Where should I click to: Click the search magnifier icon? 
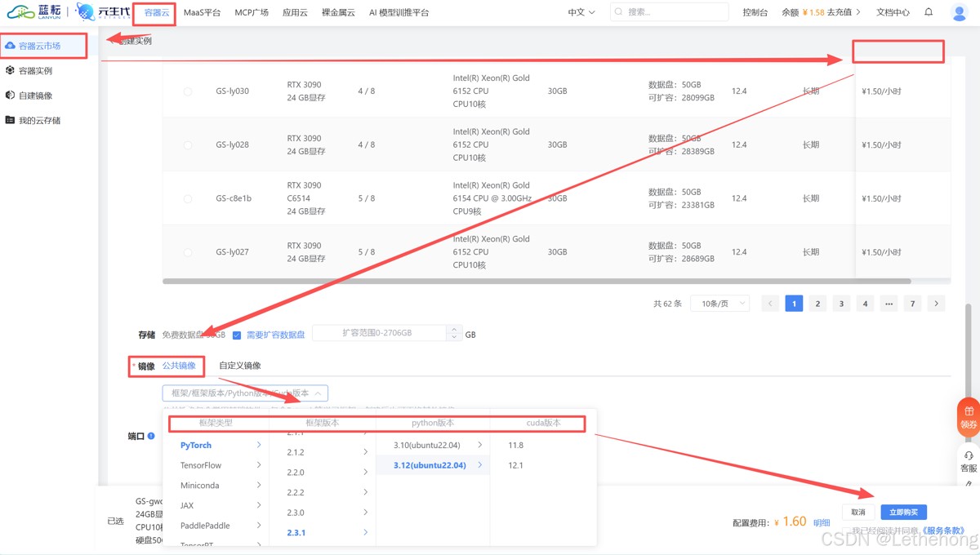pyautogui.click(x=619, y=12)
